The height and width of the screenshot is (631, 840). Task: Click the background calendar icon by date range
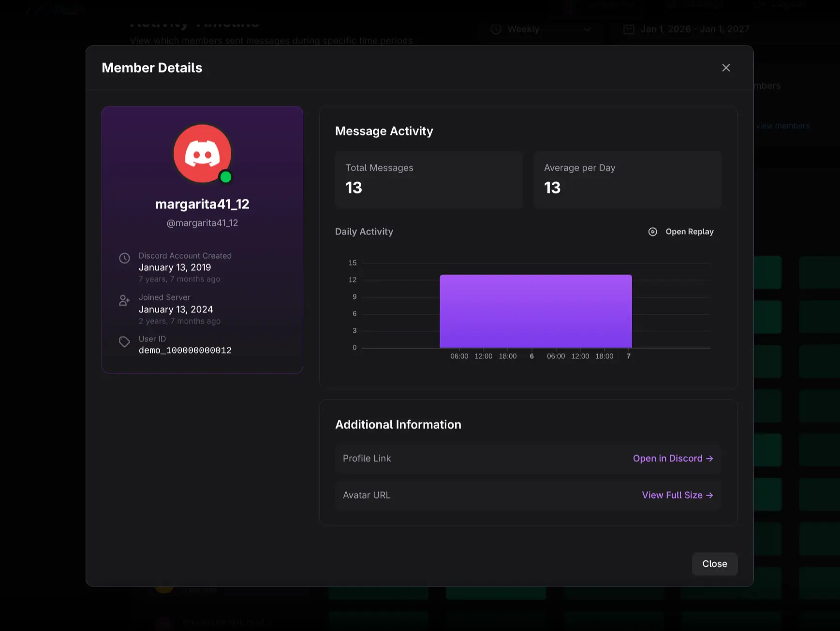pyautogui.click(x=629, y=29)
